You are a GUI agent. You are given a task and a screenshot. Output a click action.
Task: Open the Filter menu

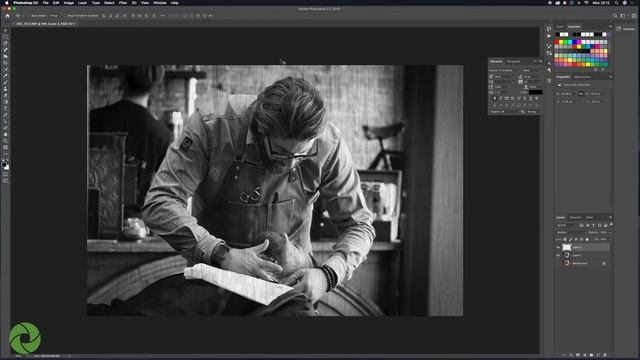(123, 3)
